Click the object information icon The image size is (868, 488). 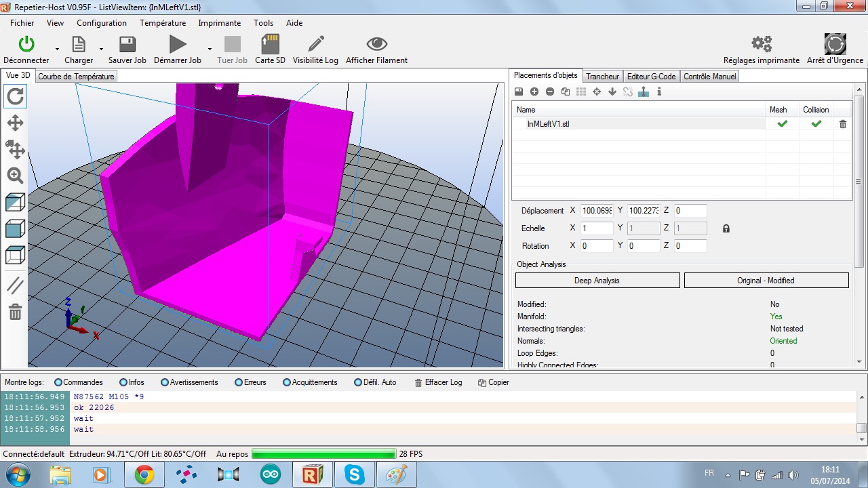[x=659, y=91]
